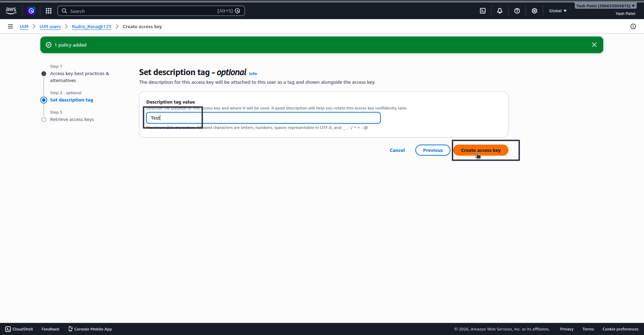Click Create access key button
The height and width of the screenshot is (335, 644).
coord(481,150)
